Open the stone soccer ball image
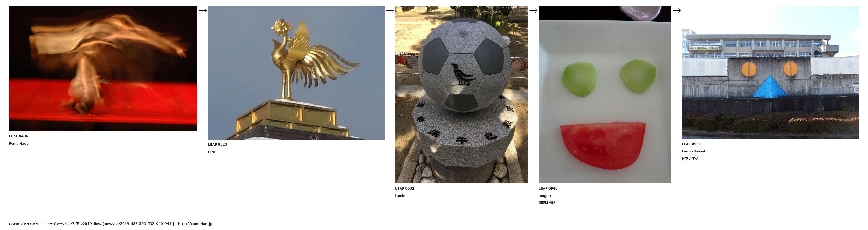Viewport: 868px width, 230px height. coord(461,95)
